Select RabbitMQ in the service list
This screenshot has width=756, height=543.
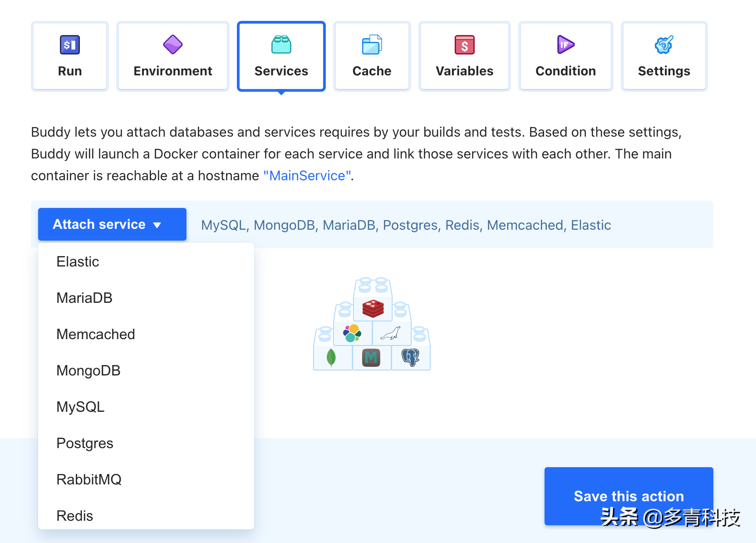[146, 479]
